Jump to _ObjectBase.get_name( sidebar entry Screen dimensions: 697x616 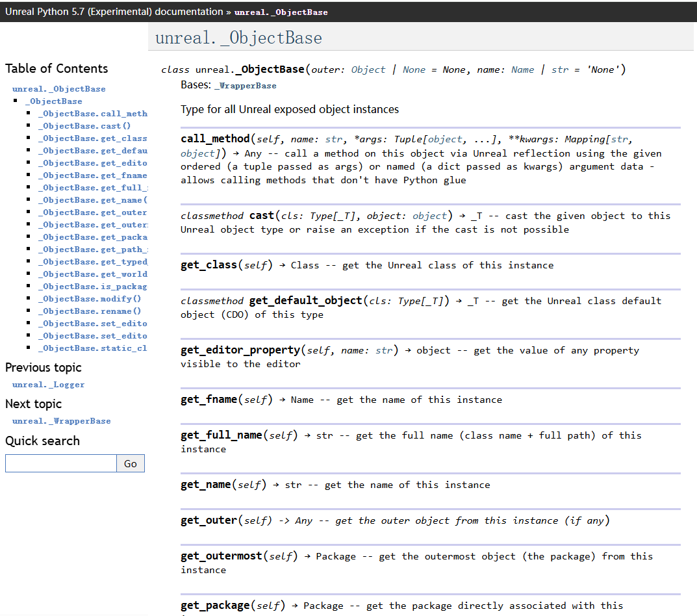tap(92, 200)
